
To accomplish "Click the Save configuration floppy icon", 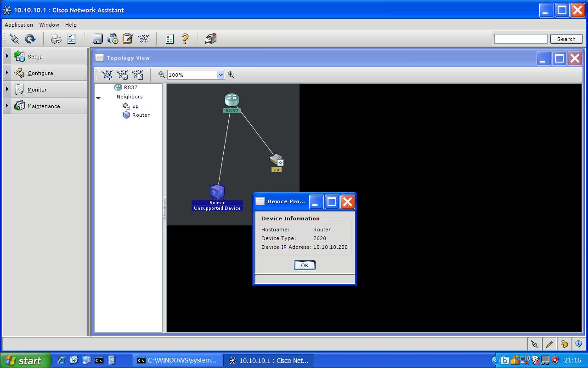I will click(x=97, y=39).
